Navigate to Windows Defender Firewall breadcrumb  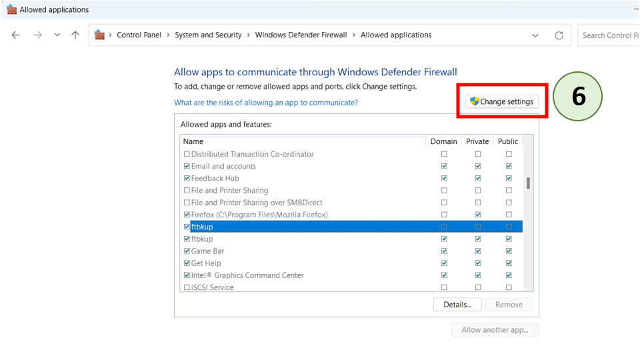tap(301, 35)
